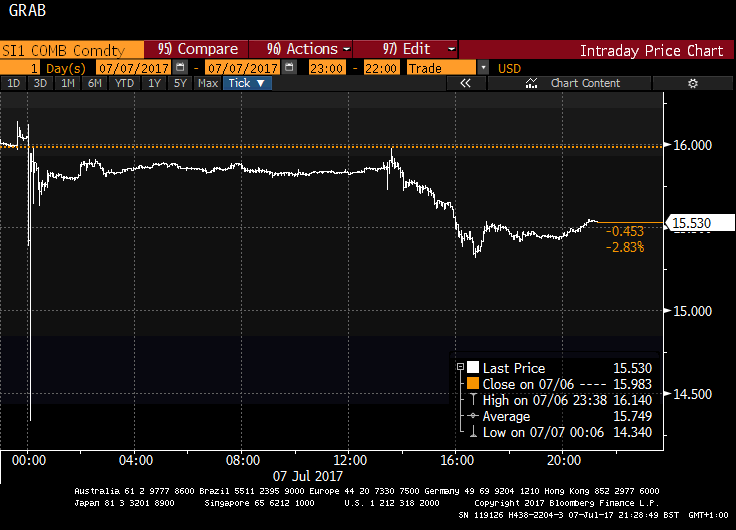
Task: Click the GRAB command text
Action: coord(27,10)
